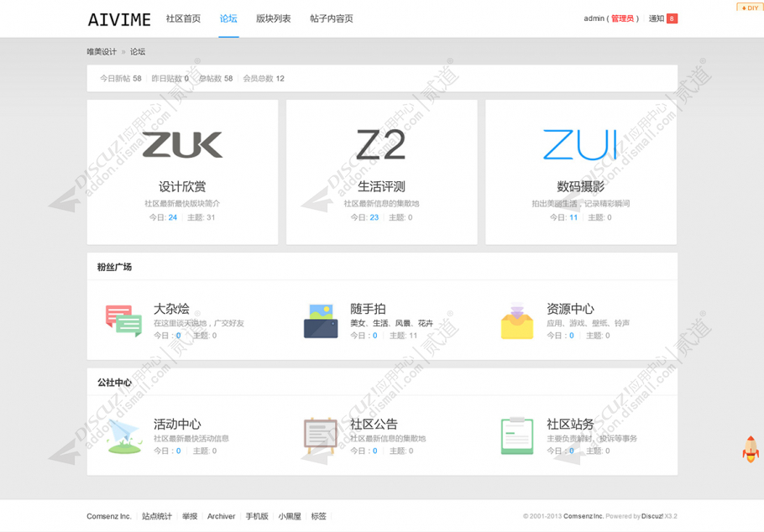Open the 活动中心 paper plane icon
764x532 pixels.
point(125,436)
